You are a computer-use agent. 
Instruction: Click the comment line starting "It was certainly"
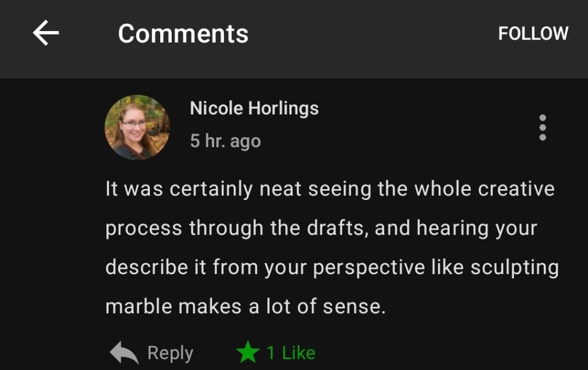330,189
